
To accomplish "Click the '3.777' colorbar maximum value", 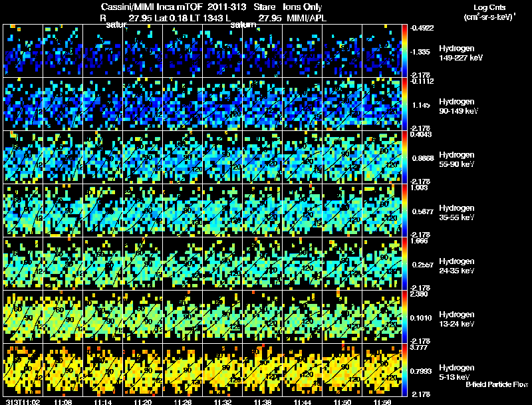I will (420, 347).
